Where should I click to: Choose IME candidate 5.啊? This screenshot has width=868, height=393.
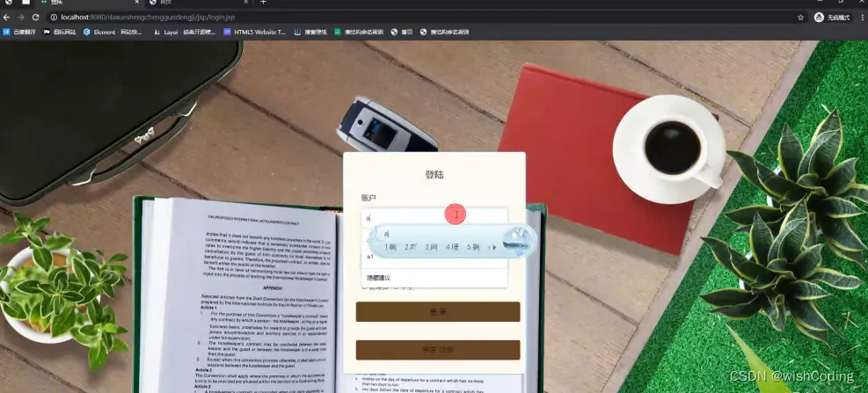pyautogui.click(x=473, y=247)
